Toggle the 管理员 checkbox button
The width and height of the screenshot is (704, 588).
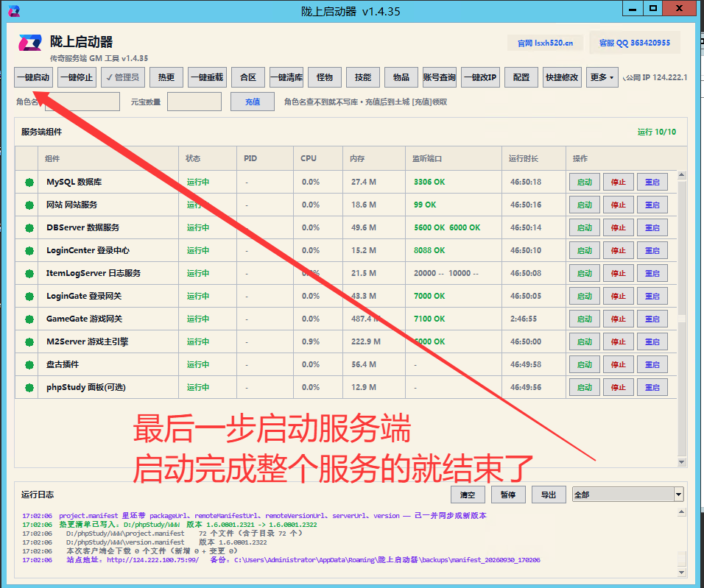point(123,77)
